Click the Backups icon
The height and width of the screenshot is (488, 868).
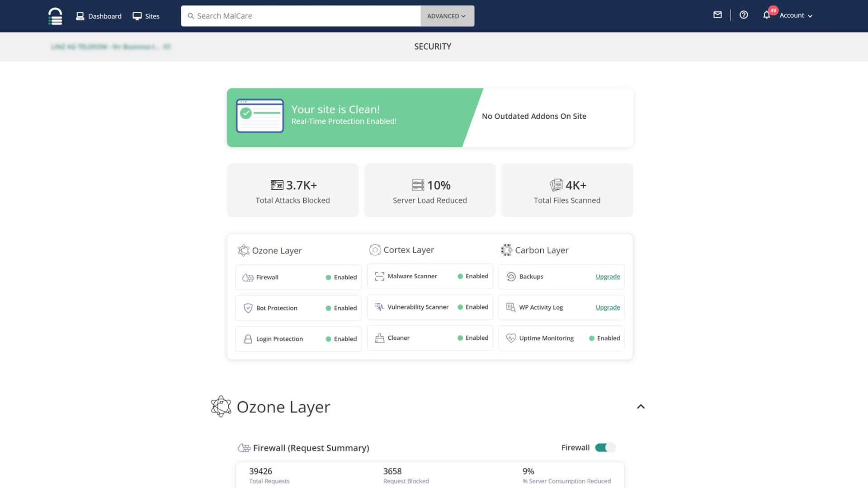(x=511, y=277)
